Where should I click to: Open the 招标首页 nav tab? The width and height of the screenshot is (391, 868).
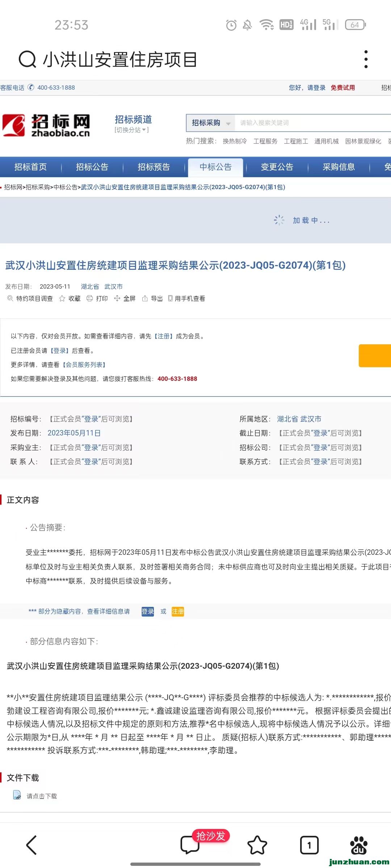click(31, 167)
